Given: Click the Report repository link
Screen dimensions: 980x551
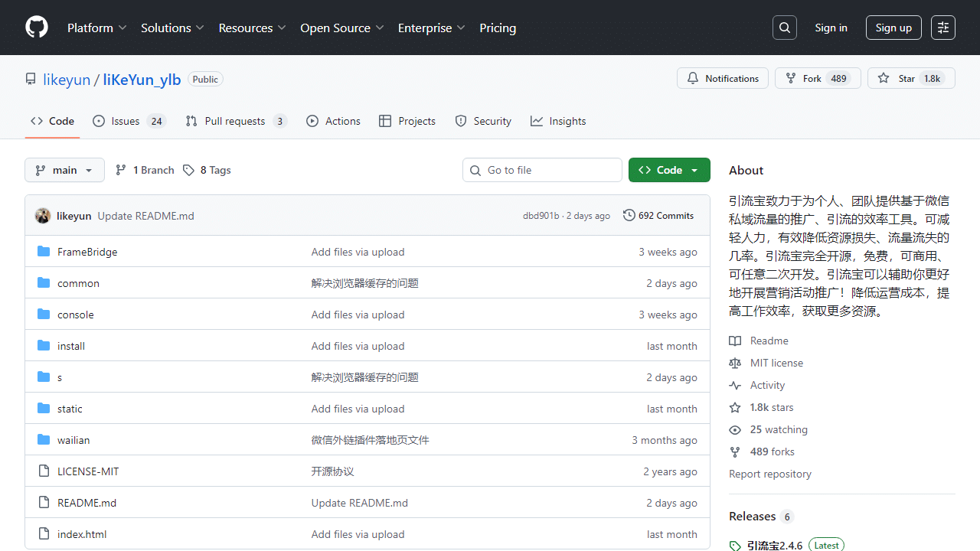Looking at the screenshot, I should click(x=770, y=474).
